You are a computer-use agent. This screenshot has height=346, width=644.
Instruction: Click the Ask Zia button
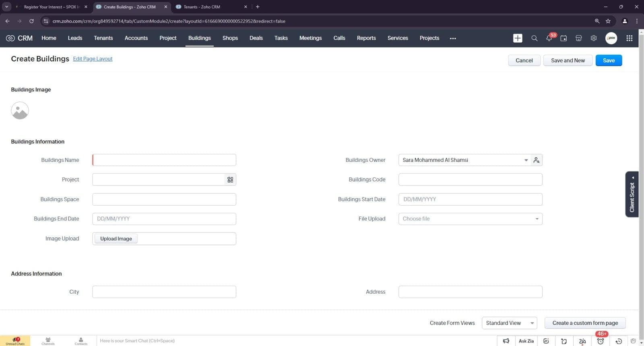[x=526, y=341]
